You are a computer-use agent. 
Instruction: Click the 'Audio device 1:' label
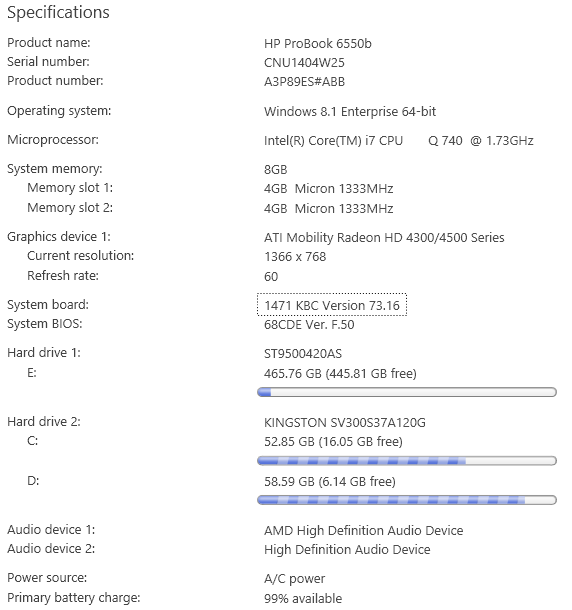click(x=51, y=530)
